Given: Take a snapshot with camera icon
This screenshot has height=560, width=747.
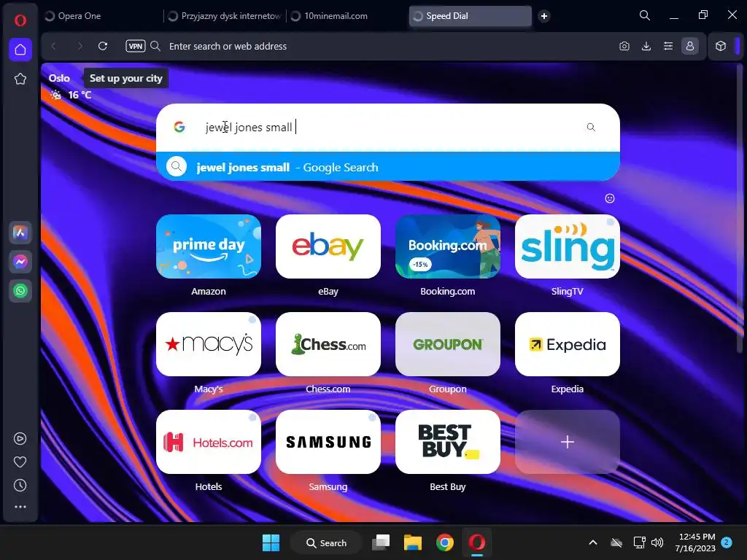Looking at the screenshot, I should click(624, 46).
